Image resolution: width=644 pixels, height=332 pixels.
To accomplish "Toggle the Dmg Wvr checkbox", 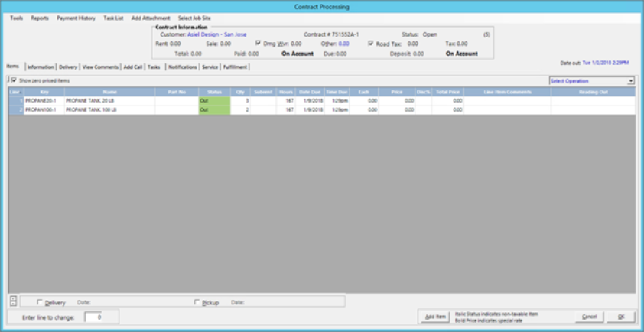I will click(258, 43).
